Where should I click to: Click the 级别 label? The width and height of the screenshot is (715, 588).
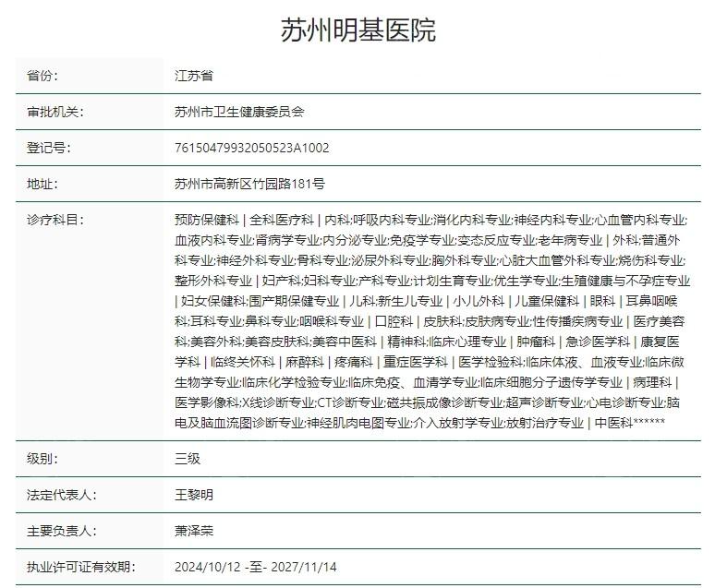pos(42,459)
